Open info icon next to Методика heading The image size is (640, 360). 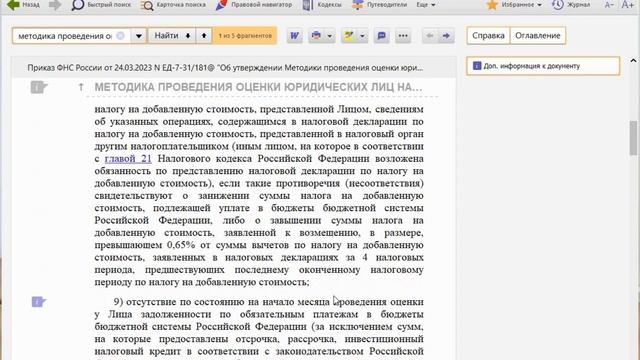tap(38, 87)
